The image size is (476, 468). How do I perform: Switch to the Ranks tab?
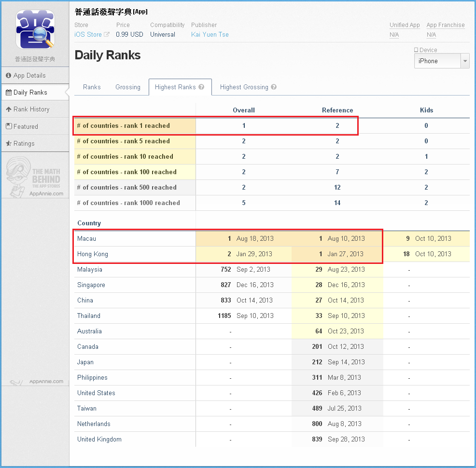coord(92,87)
